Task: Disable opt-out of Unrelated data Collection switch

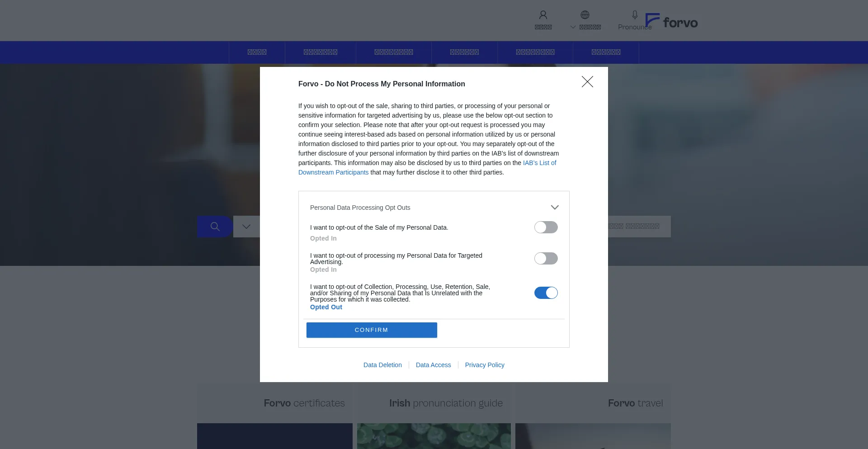Action: tap(546, 293)
